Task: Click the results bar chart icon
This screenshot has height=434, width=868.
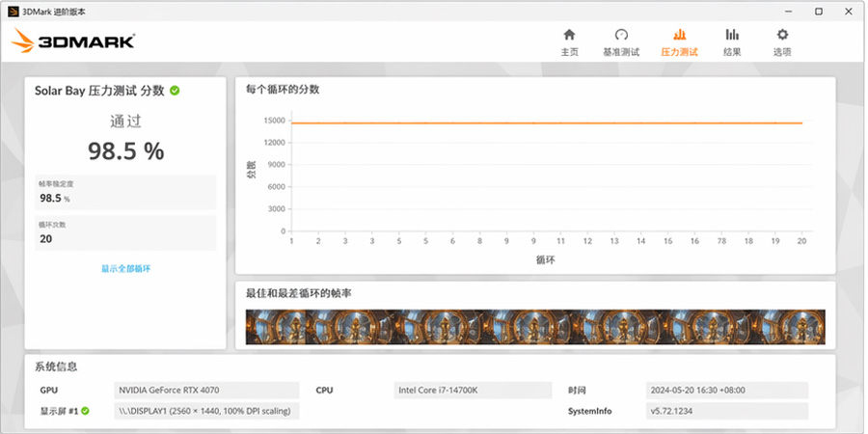Action: point(732,35)
